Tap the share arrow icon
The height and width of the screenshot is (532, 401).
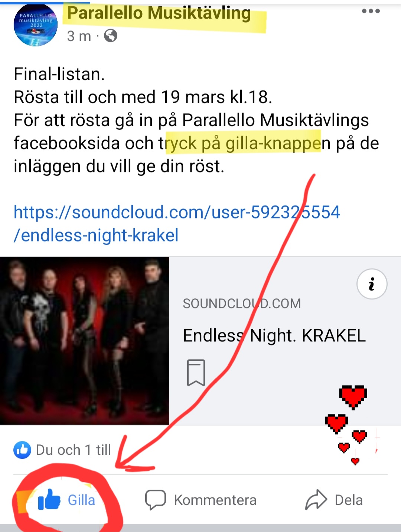[x=316, y=500]
